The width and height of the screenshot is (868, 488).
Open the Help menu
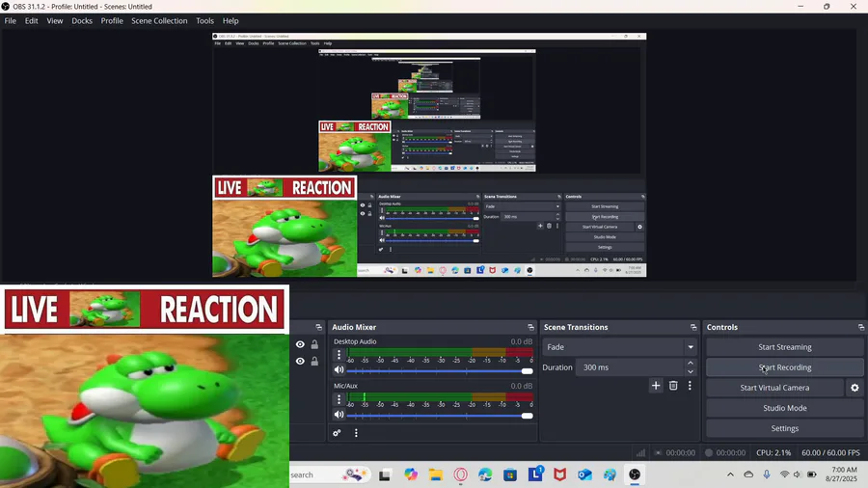coord(231,20)
